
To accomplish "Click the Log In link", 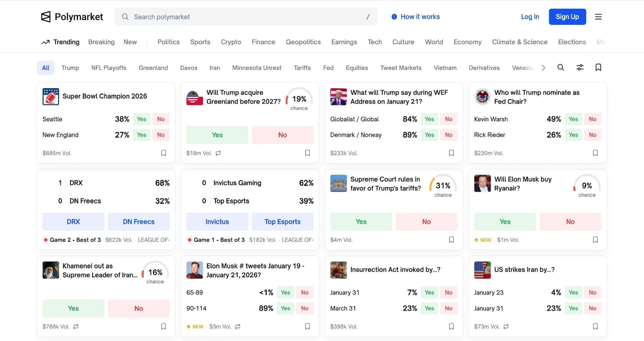I will coord(530,17).
